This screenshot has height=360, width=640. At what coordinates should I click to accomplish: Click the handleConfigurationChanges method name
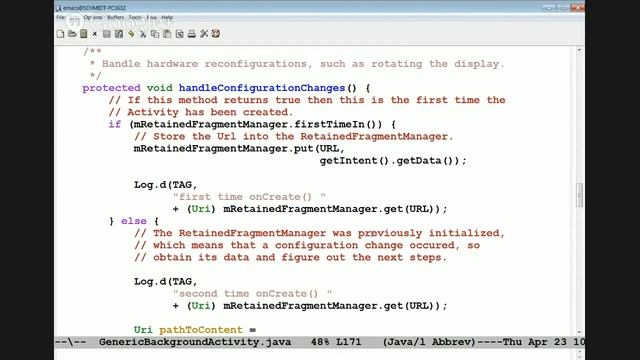point(262,88)
